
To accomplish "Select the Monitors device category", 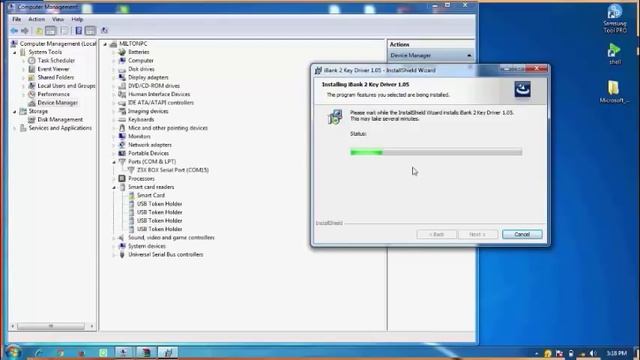I will click(139, 136).
